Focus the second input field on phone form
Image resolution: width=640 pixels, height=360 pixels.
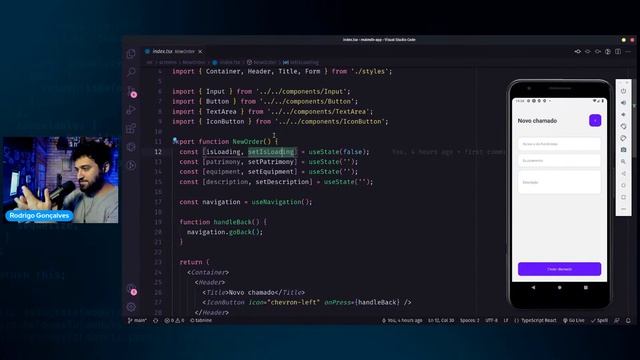559,160
